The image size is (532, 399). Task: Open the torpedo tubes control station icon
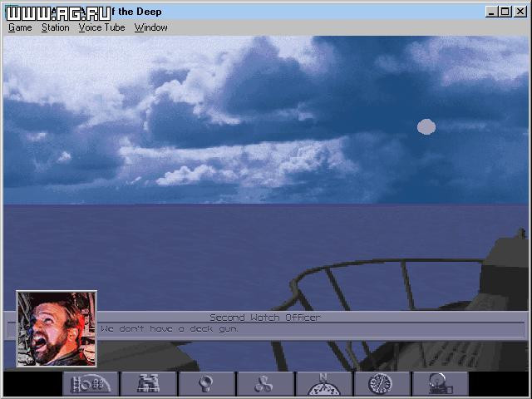pos(91,383)
